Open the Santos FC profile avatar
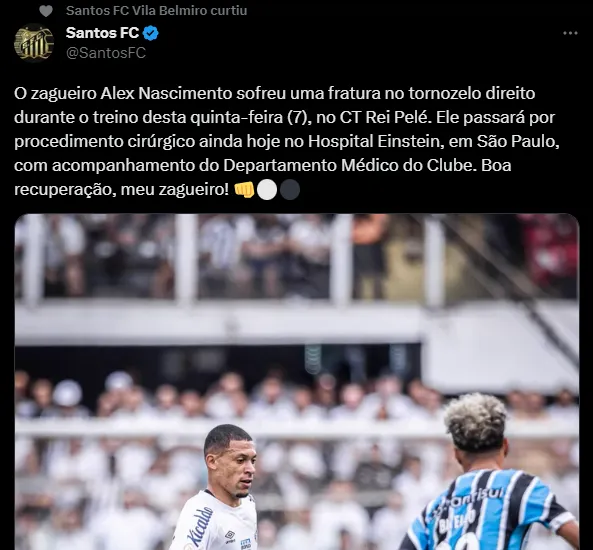This screenshot has height=550, width=593. tap(33, 43)
